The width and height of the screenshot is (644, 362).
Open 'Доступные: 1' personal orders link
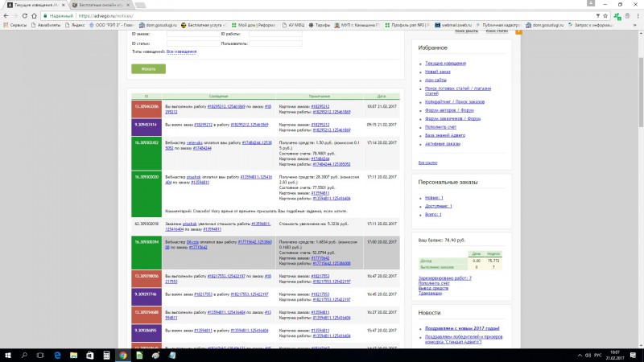tap(438, 207)
